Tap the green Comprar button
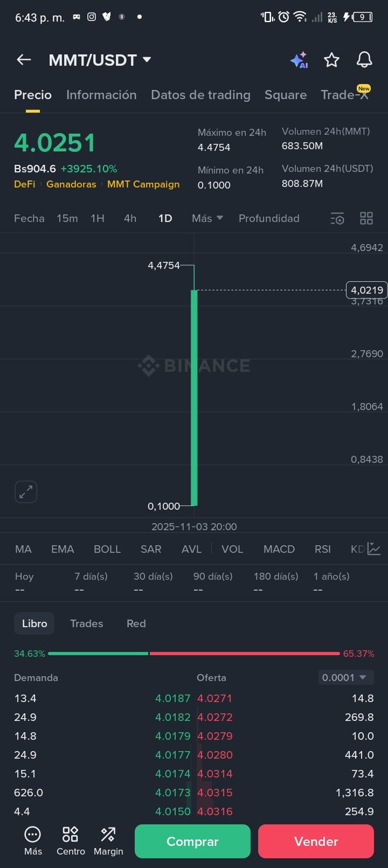Screen dimensions: 388x868 (x=192, y=841)
